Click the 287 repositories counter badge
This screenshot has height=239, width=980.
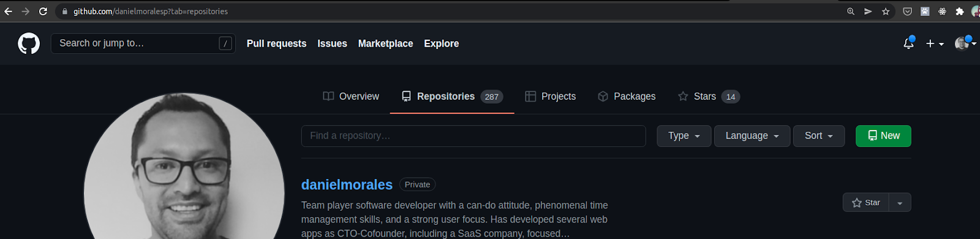pos(492,97)
